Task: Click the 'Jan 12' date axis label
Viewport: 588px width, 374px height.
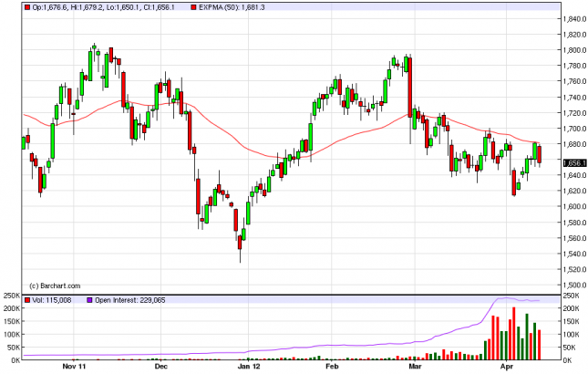Action: coord(249,366)
